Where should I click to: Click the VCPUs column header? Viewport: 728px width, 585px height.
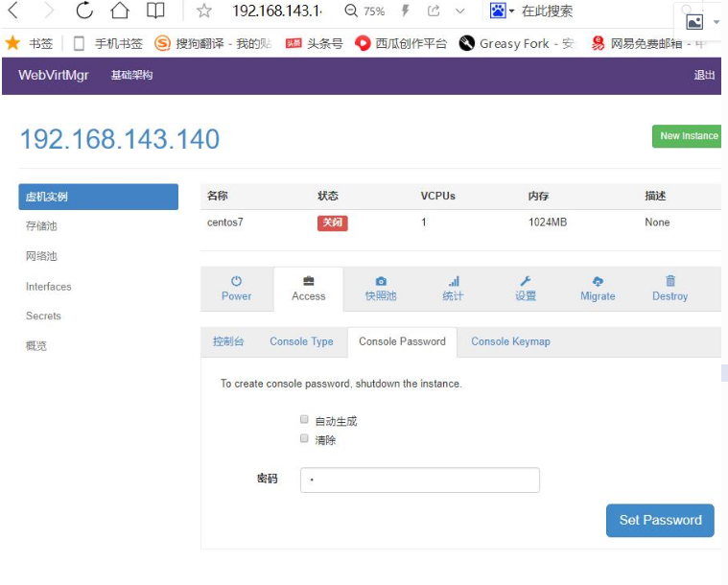pyautogui.click(x=437, y=196)
